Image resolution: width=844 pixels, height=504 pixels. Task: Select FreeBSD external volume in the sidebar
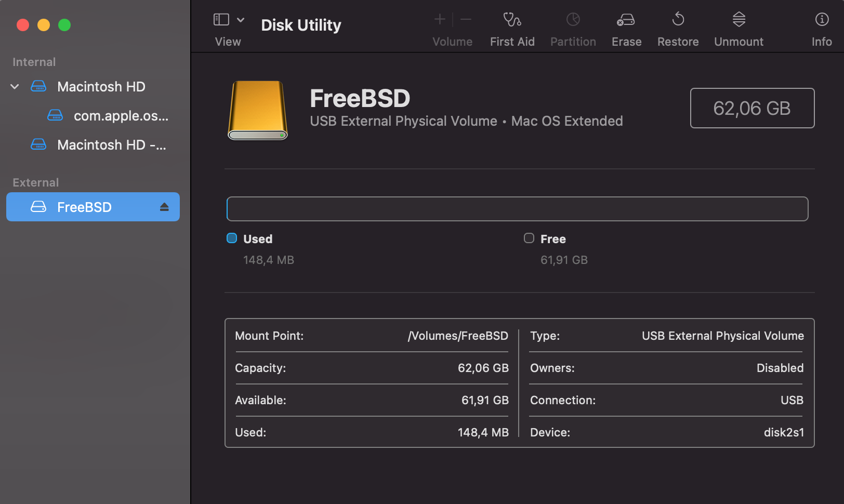click(x=93, y=207)
